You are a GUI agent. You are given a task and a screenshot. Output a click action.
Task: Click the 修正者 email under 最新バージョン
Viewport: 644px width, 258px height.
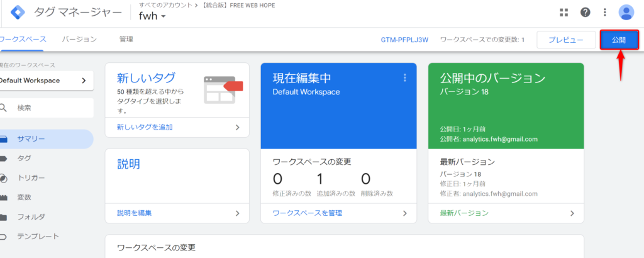coord(500,194)
